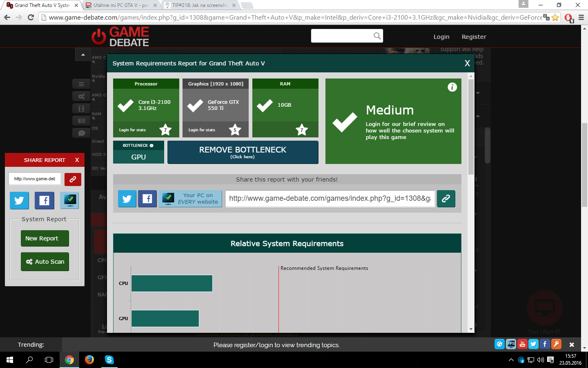This screenshot has width=588, height=368.
Task: Click the RAM rating star
Action: point(302,130)
